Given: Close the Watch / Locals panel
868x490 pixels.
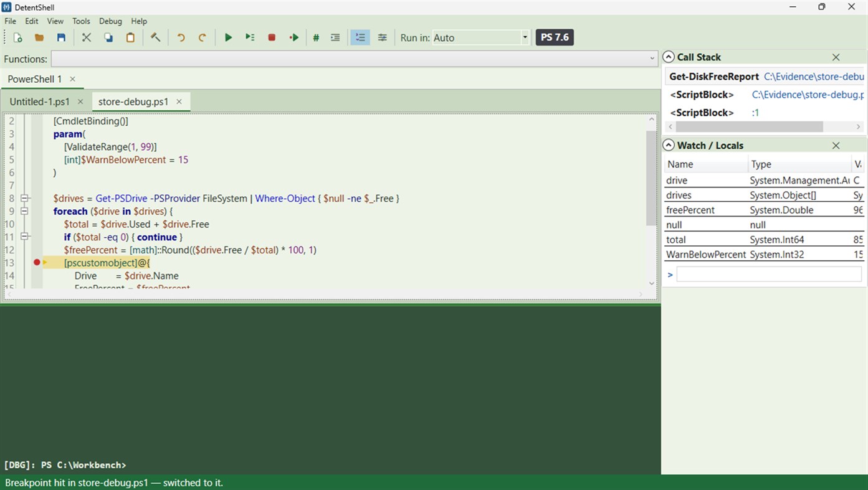Looking at the screenshot, I should pos(836,146).
